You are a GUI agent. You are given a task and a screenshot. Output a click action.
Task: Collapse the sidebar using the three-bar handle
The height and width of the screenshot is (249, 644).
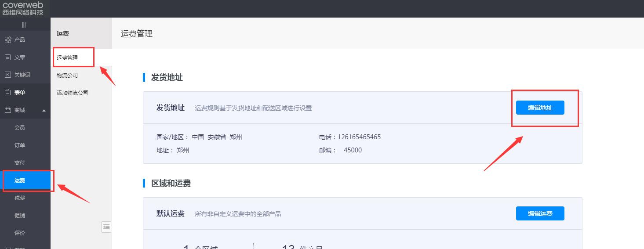click(24, 25)
